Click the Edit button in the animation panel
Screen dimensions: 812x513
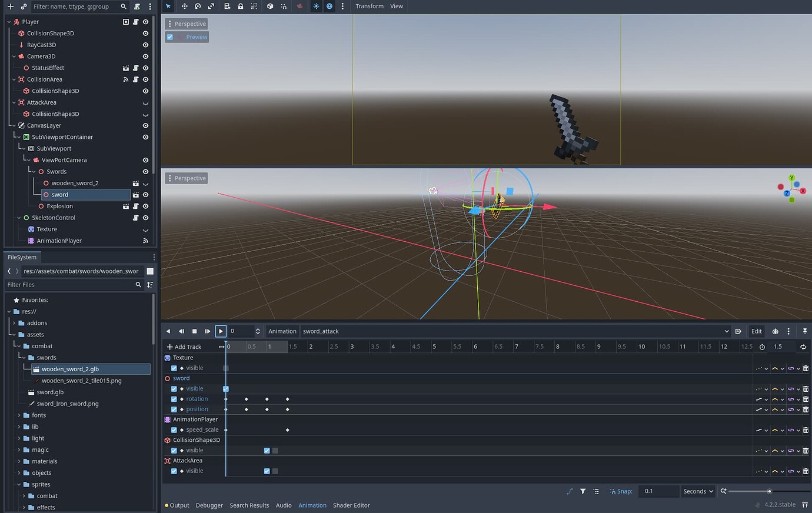point(756,331)
